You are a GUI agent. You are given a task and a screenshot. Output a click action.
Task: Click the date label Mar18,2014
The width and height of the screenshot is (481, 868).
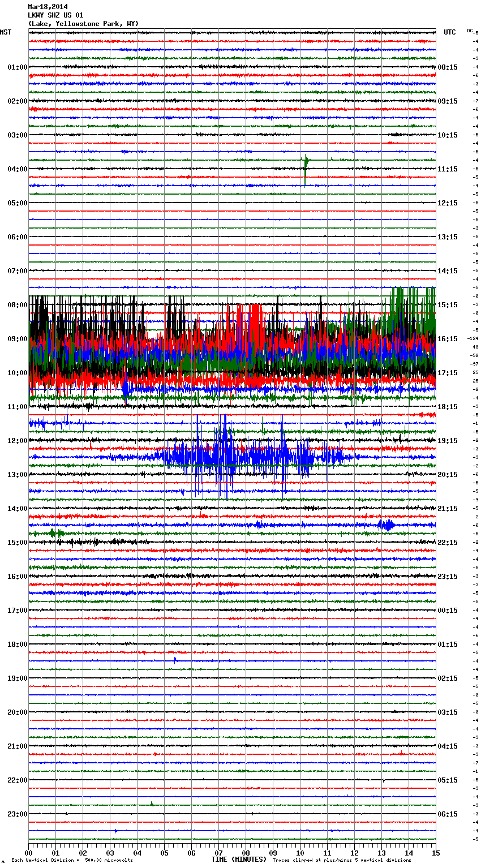(48, 7)
